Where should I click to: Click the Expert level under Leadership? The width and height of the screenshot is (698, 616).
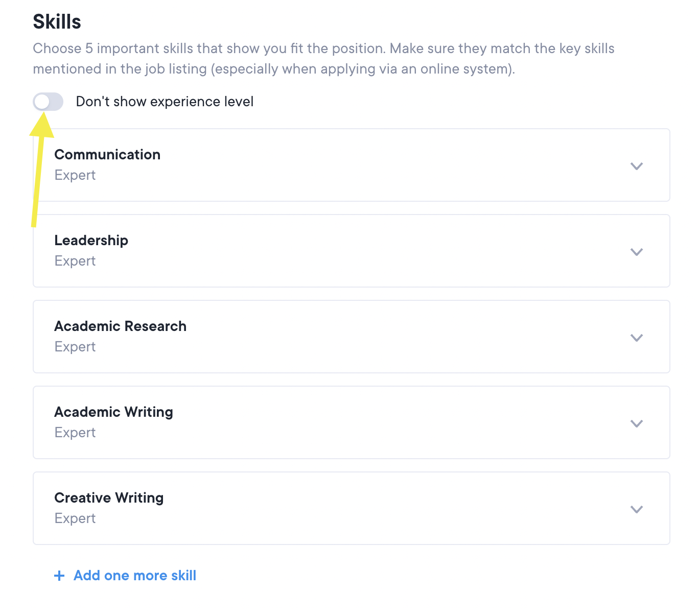tap(75, 261)
